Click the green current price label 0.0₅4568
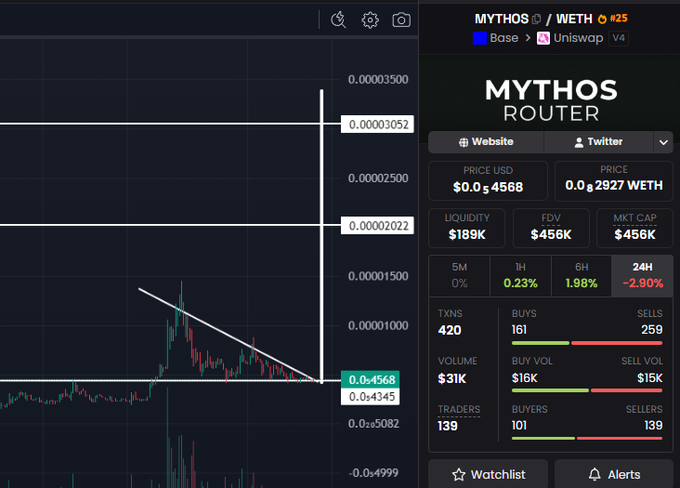 (x=370, y=380)
